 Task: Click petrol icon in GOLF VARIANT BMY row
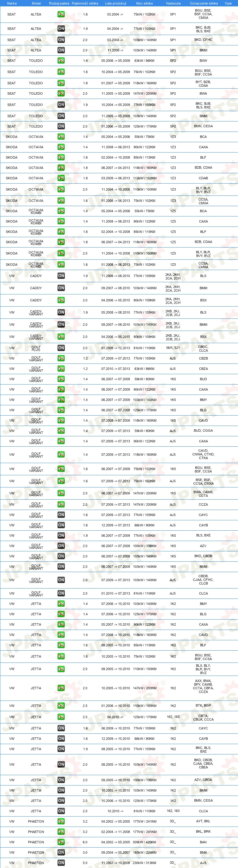61,400
